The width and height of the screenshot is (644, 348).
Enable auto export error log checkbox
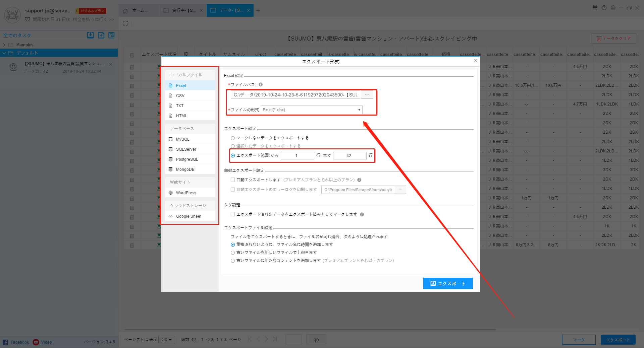(x=233, y=190)
